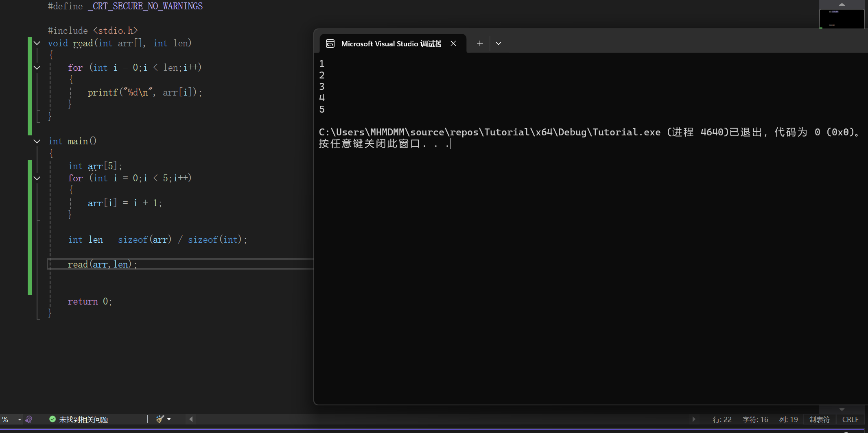Image resolution: width=868 pixels, height=433 pixels.
Task: Click the '行: 22' line indicator
Action: 722,419
